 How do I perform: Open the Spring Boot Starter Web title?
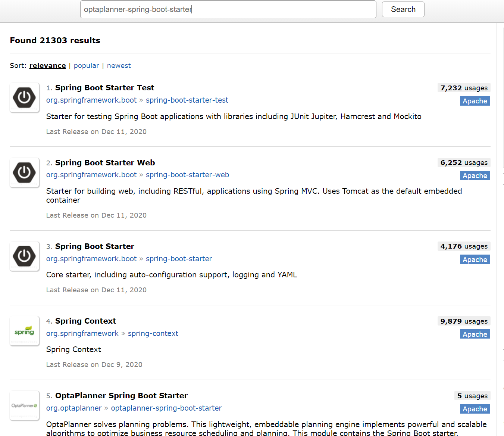pos(105,163)
